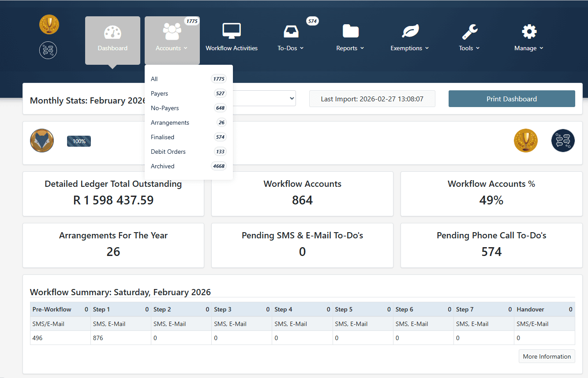Expand the Accounts menu chevron
The image size is (588, 378).
tap(186, 48)
